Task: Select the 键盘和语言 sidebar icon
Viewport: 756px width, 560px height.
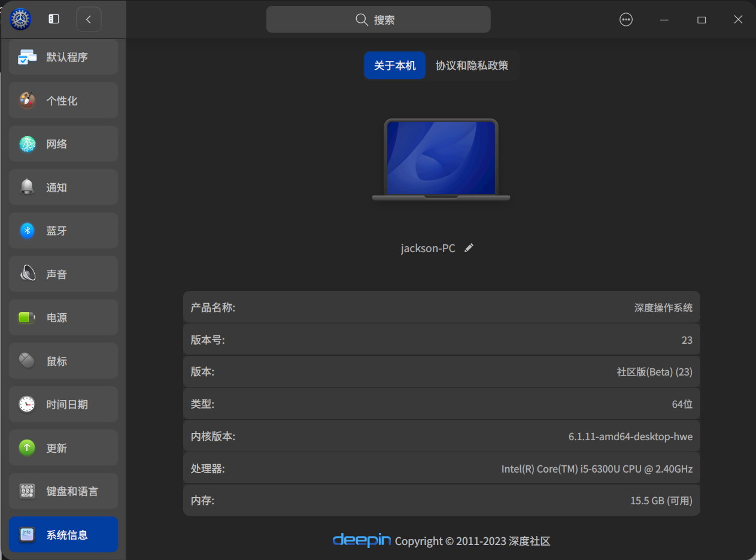Action: pyautogui.click(x=27, y=491)
